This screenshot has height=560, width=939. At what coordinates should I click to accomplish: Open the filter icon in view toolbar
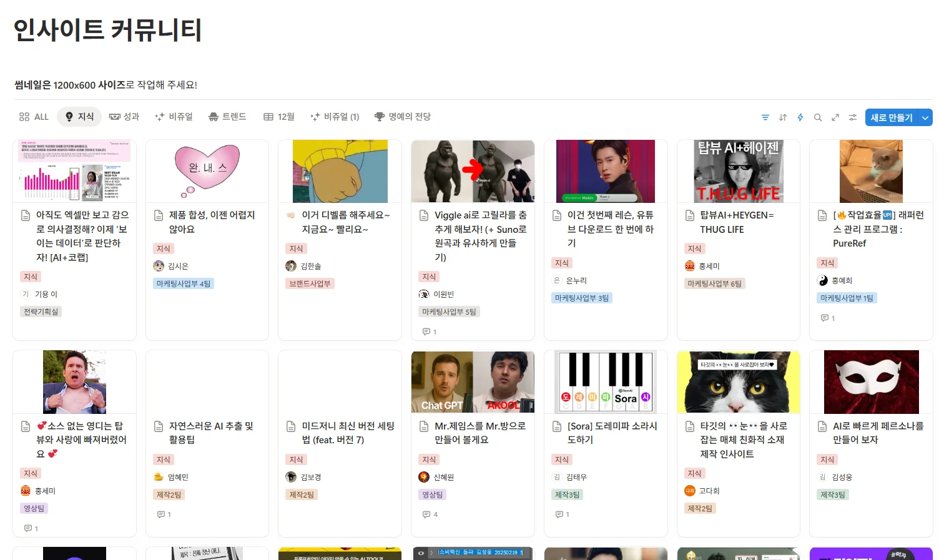click(x=765, y=117)
